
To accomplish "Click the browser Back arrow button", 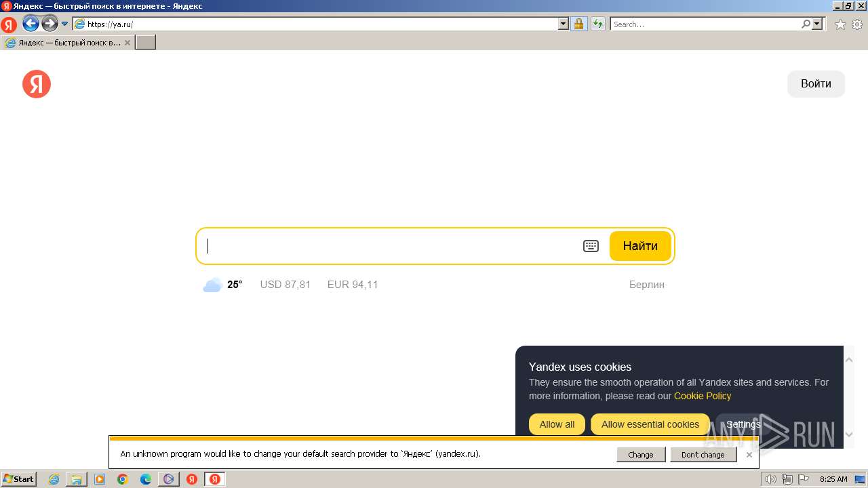I will [31, 24].
